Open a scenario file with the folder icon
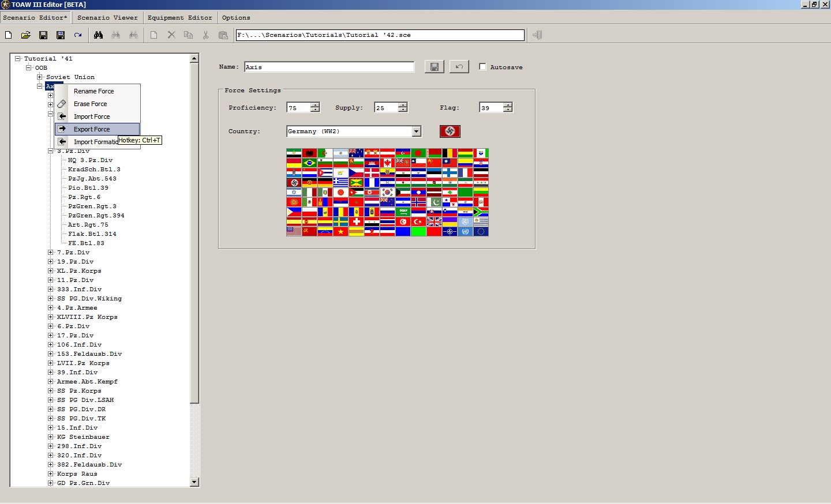Viewport: 831px width, 504px height. tap(26, 35)
